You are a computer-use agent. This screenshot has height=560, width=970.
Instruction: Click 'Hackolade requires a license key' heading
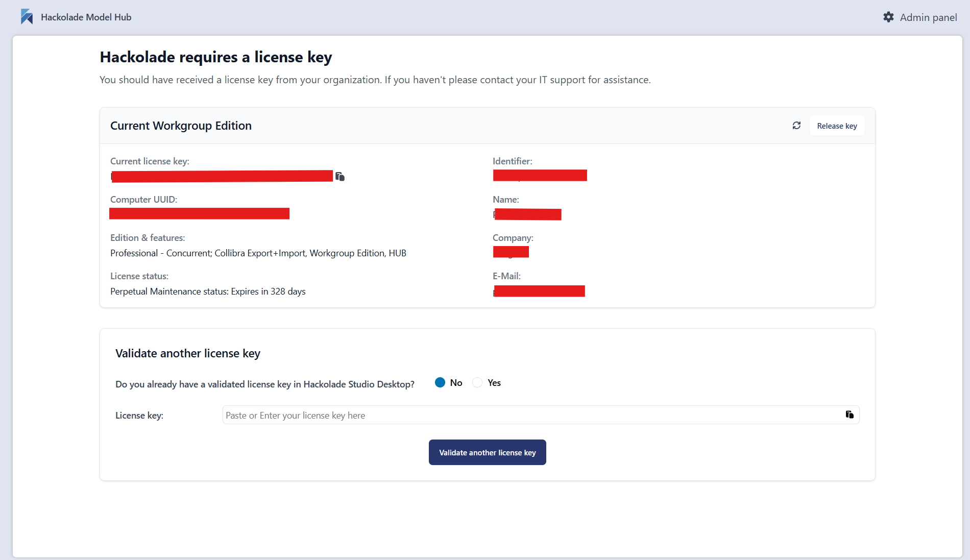coord(216,57)
